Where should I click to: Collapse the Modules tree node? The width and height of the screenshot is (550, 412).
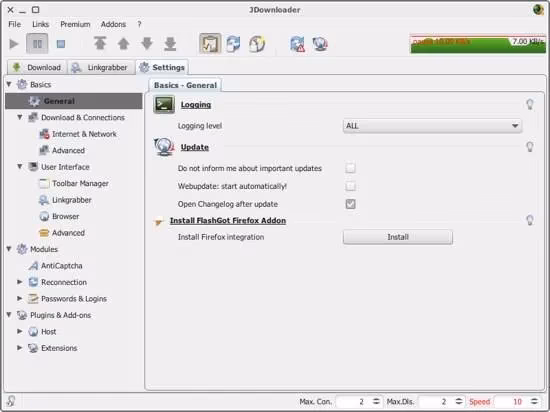coord(9,249)
